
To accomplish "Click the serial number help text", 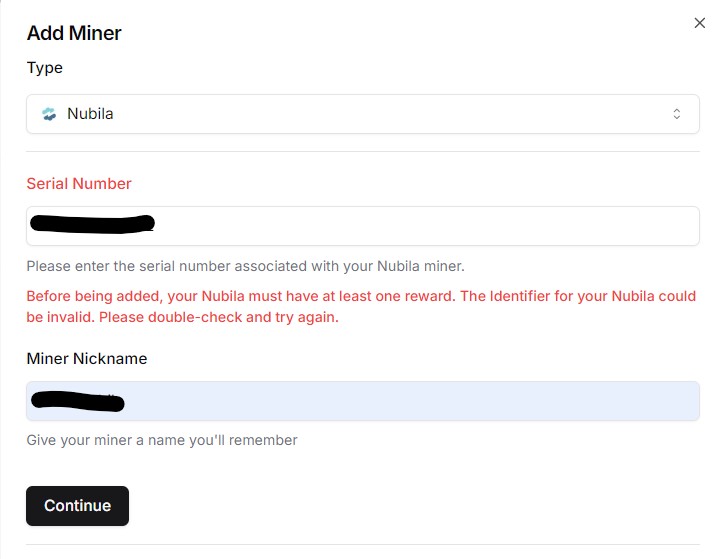I will click(245, 267).
